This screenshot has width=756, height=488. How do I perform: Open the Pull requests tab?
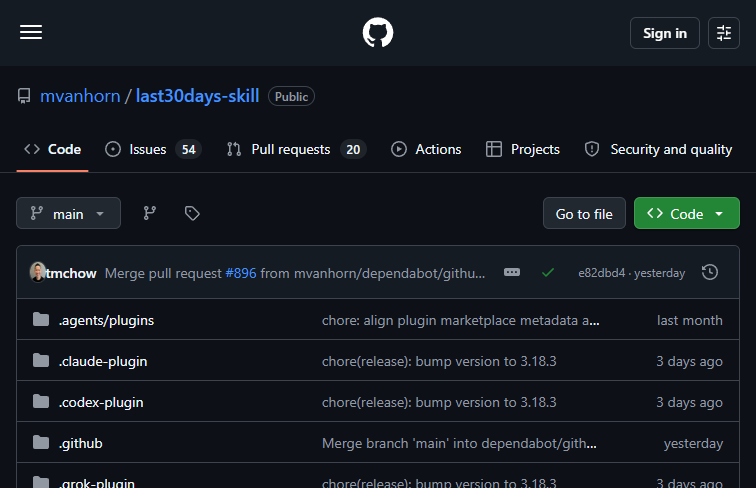(297, 149)
